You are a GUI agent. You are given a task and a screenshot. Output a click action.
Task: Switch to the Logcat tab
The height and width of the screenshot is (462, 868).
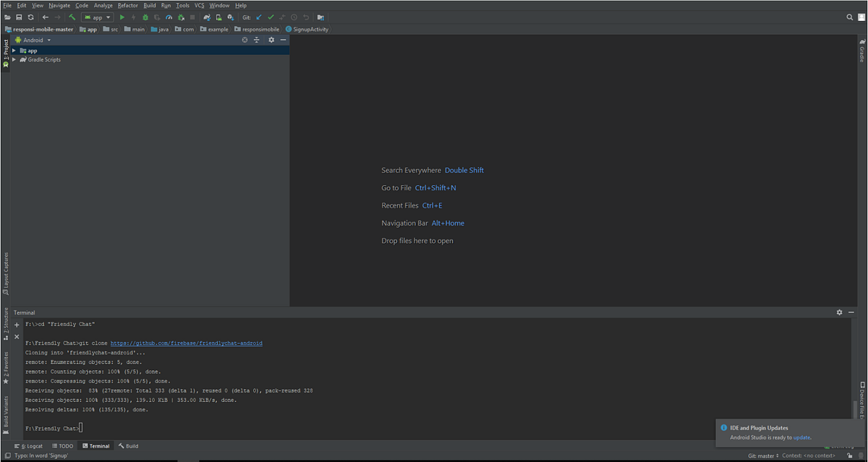click(x=32, y=445)
